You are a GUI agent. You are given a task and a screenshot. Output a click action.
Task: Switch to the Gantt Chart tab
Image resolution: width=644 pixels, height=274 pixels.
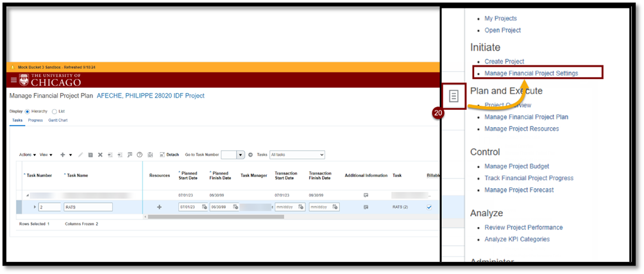coord(58,120)
